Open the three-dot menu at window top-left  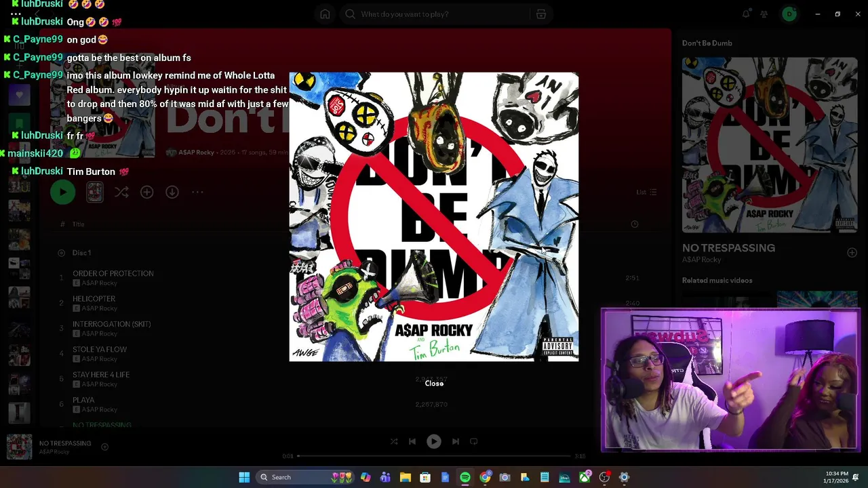[x=16, y=14]
